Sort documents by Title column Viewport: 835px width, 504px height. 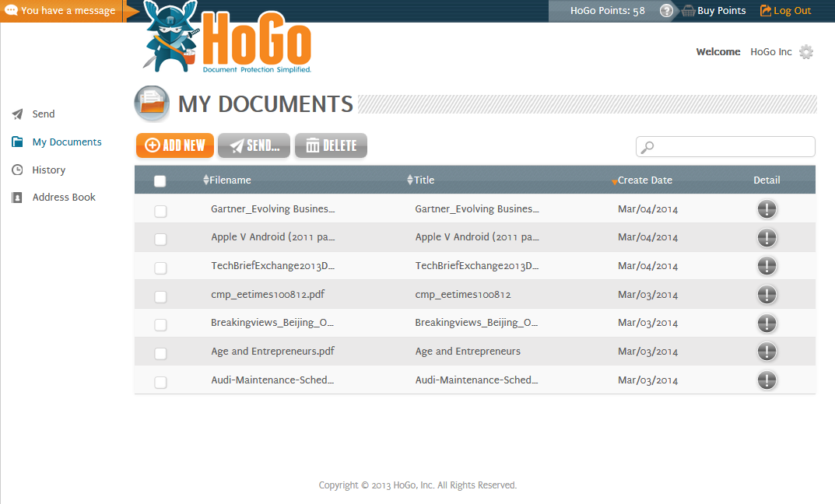(x=423, y=180)
